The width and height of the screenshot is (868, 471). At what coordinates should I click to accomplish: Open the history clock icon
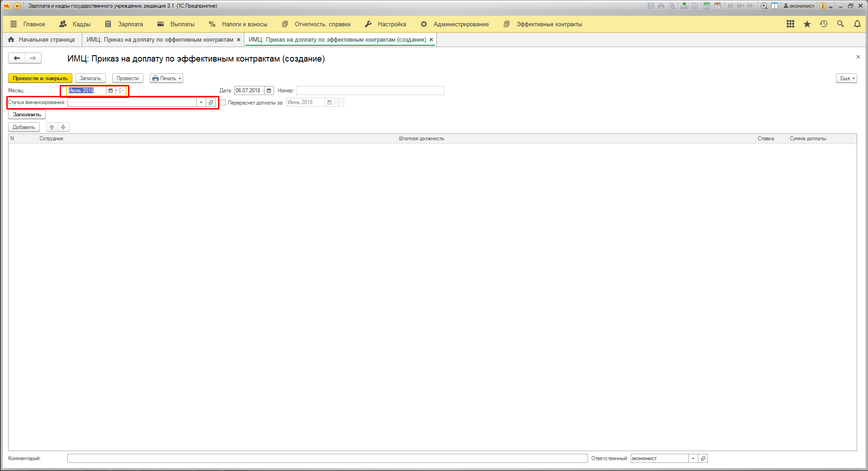824,24
